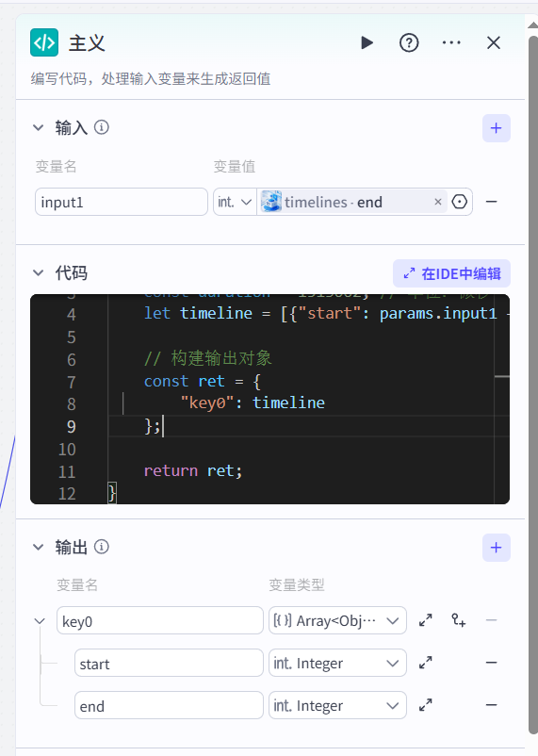Run the code node with play icon
The image size is (538, 756).
coord(367,43)
